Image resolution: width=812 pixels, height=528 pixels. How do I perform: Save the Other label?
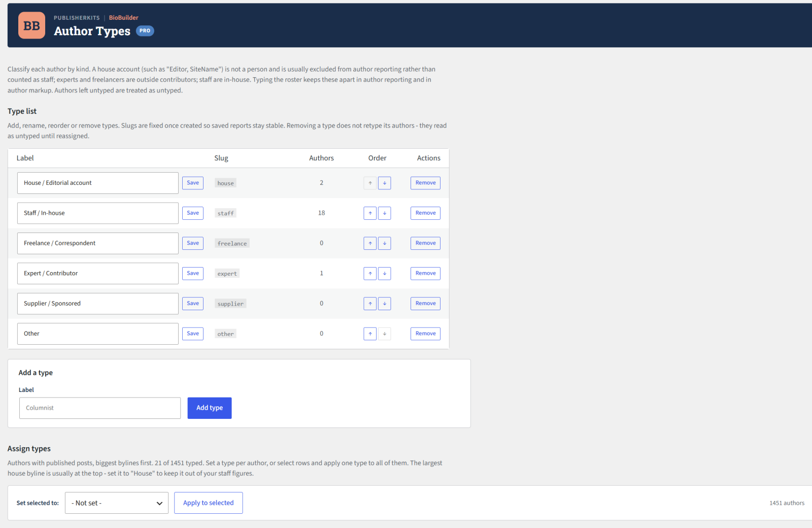(193, 334)
